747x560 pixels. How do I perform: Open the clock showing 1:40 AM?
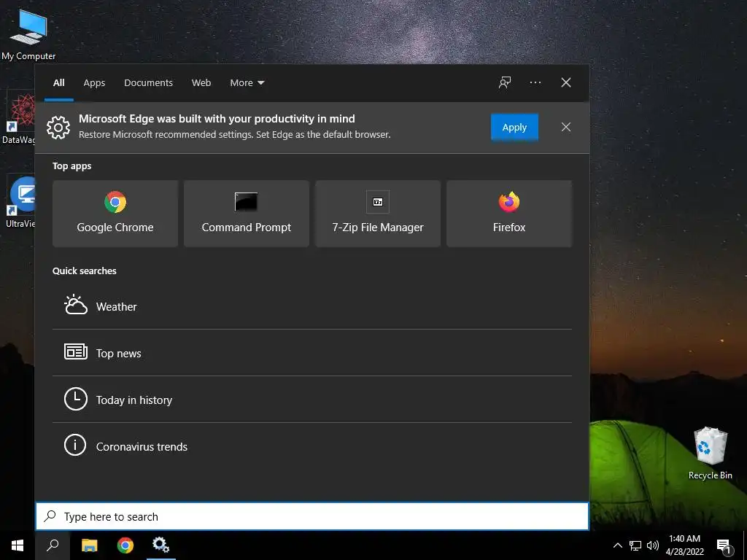click(684, 545)
